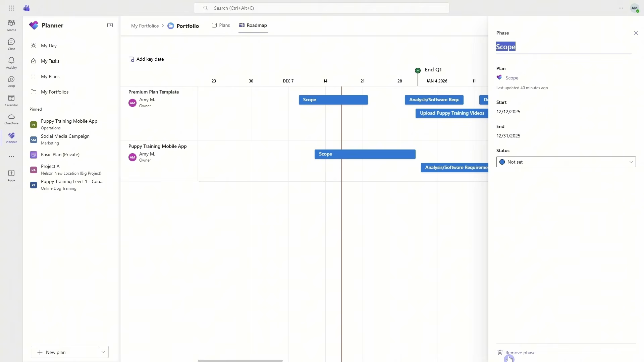Select the Roadmap tab

coord(253,25)
